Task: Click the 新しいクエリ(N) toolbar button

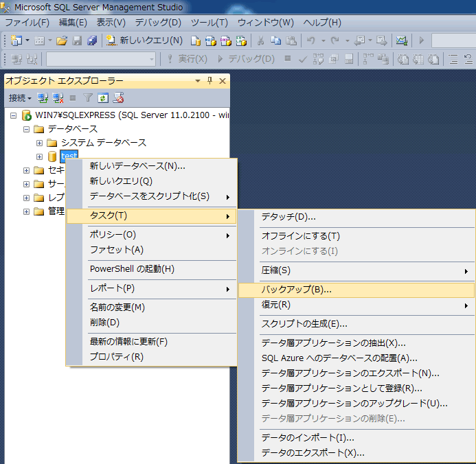Action: (x=145, y=40)
